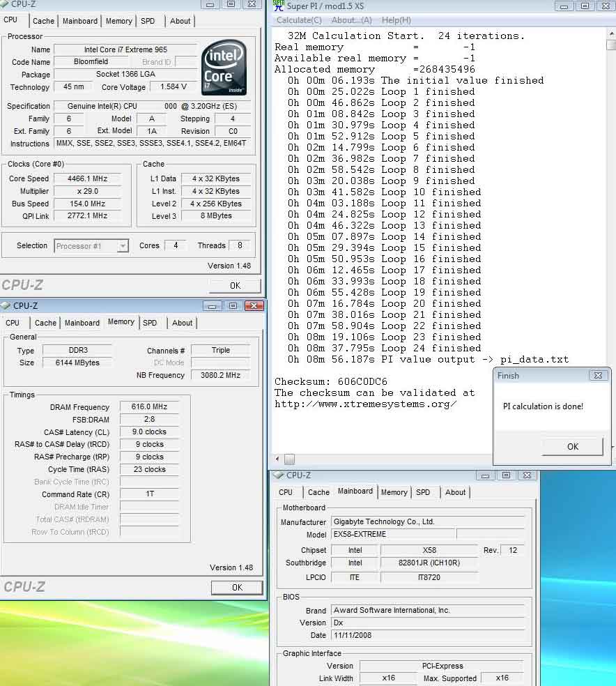This screenshot has width=616, height=686.
Task: Switch to Cache tab in top CPU-Z window
Action: pos(43,21)
